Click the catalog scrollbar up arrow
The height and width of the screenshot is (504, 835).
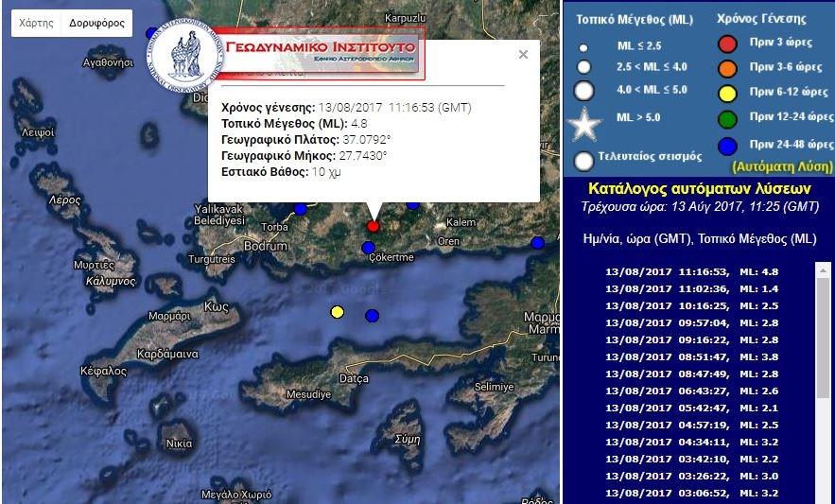coord(822,270)
